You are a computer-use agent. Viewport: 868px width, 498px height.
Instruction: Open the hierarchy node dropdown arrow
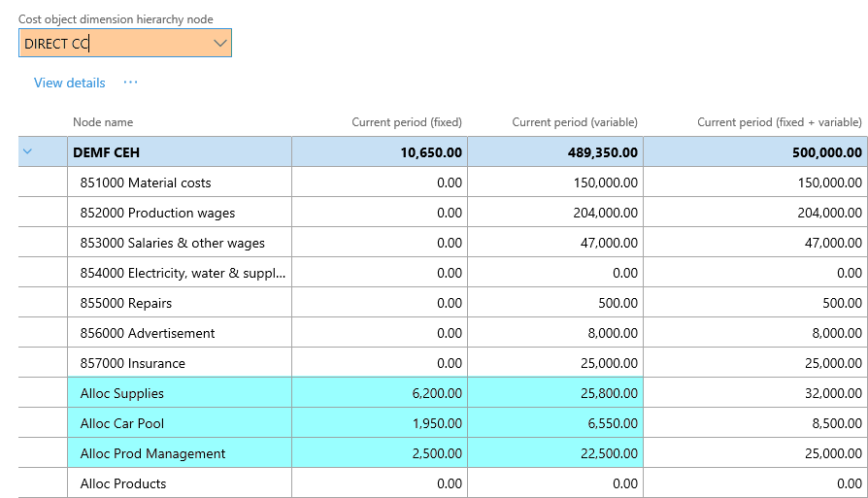tap(220, 43)
